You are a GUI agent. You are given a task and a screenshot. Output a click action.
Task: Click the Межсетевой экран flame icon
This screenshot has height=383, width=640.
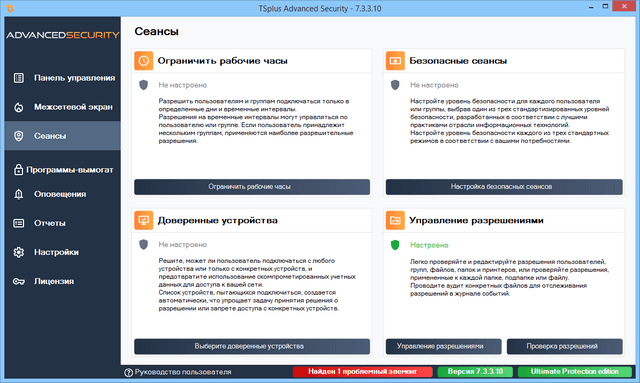(18, 107)
